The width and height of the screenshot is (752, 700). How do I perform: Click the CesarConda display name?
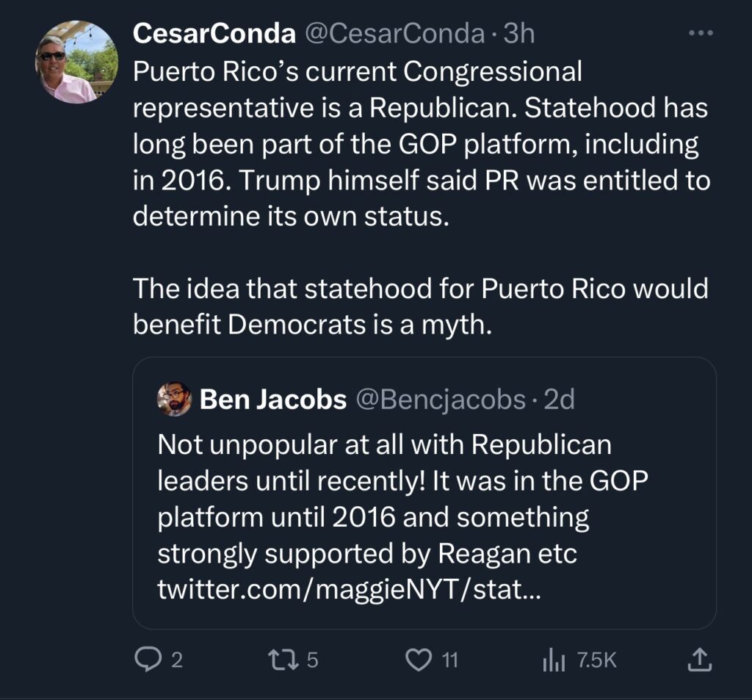click(214, 34)
